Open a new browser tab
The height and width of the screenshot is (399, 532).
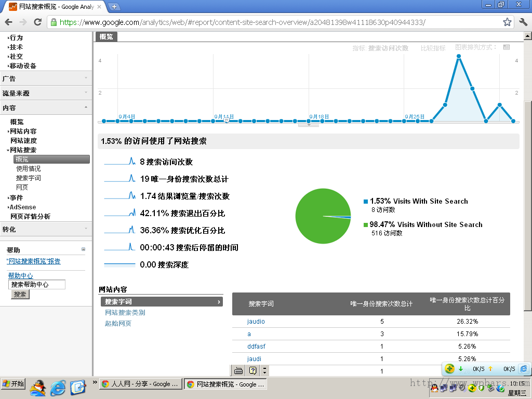click(x=114, y=6)
